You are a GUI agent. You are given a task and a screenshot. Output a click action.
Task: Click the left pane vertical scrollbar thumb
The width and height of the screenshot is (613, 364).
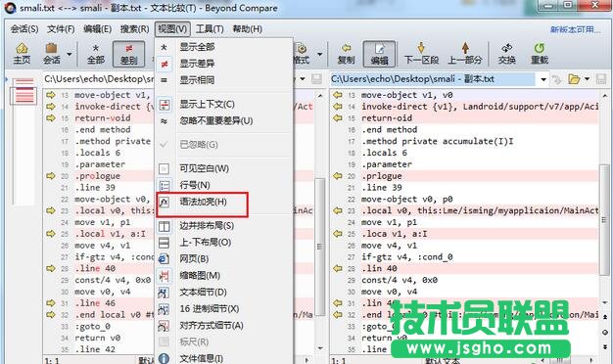320,246
